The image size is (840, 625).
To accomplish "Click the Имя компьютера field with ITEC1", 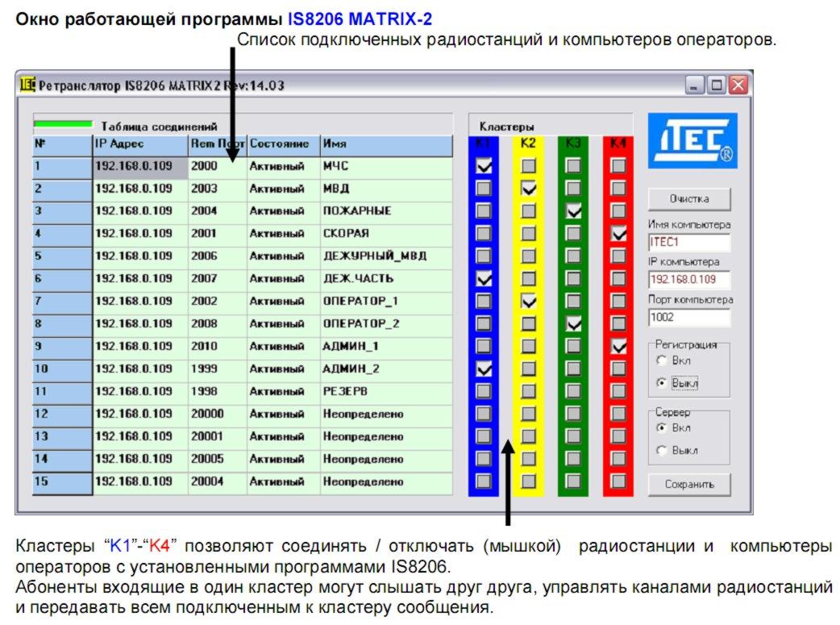I will pyautogui.click(x=688, y=243).
